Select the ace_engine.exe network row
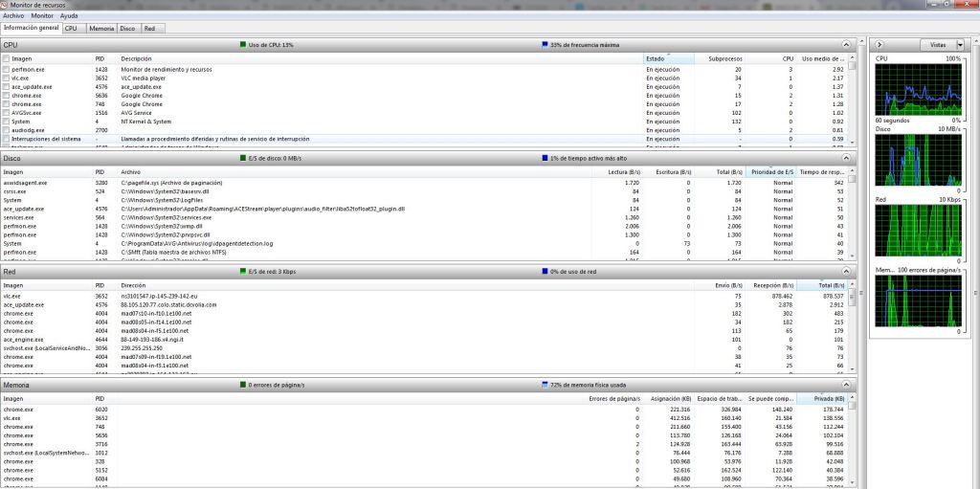Image resolution: width=980 pixels, height=489 pixels. tap(424, 339)
